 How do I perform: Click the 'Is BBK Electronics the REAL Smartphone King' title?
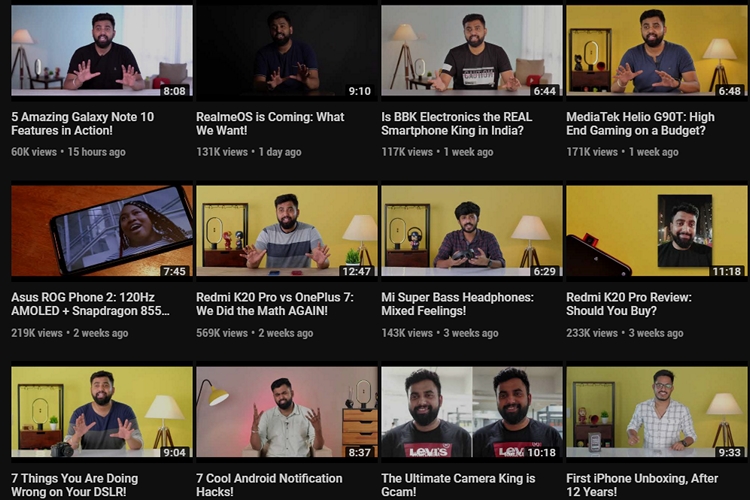(457, 123)
